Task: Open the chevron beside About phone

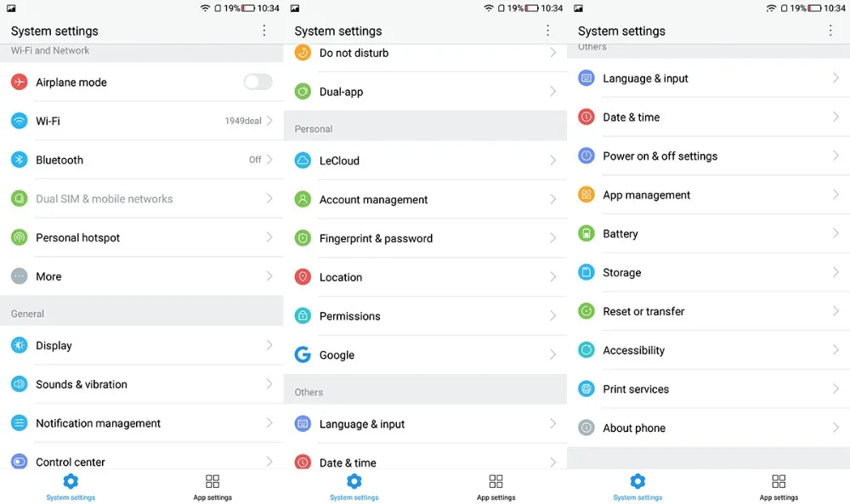Action: pyautogui.click(x=836, y=428)
